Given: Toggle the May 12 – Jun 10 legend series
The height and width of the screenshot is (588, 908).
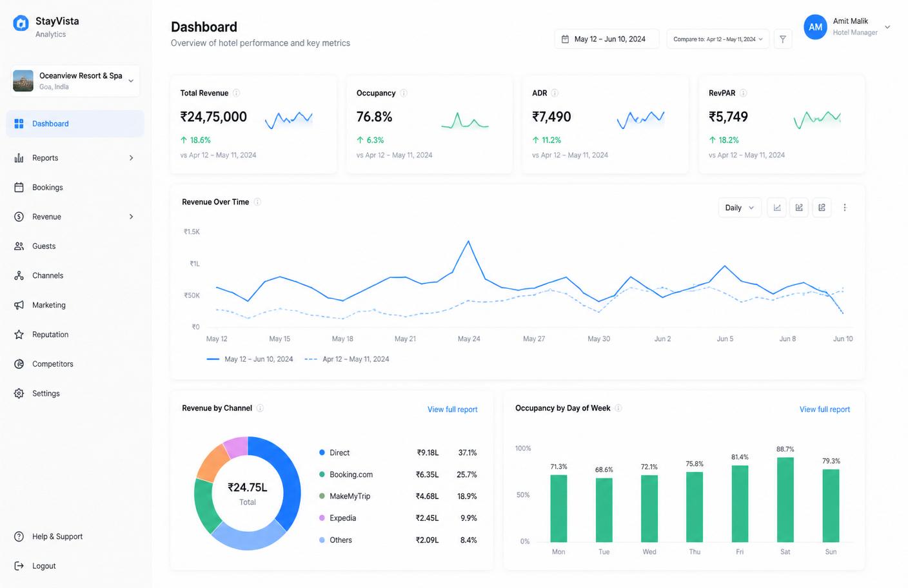Looking at the screenshot, I should pos(250,359).
